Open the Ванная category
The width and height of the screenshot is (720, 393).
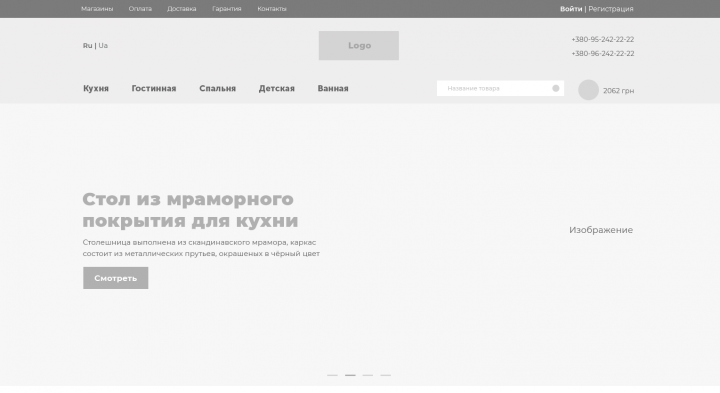click(333, 88)
